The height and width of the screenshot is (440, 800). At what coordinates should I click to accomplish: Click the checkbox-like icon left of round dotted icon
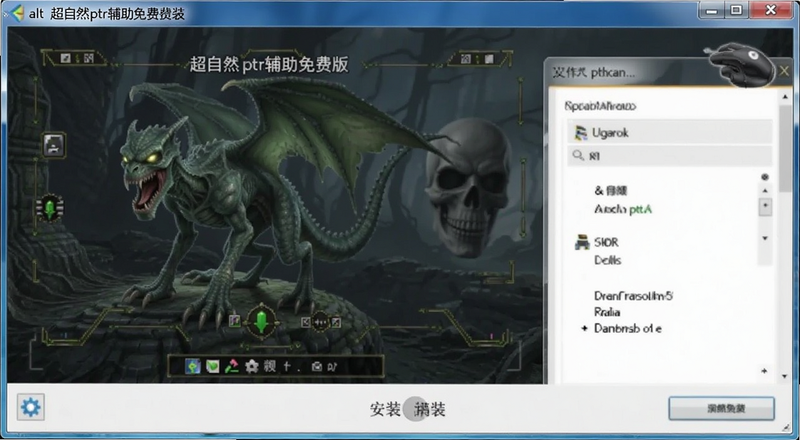[x=306, y=322]
